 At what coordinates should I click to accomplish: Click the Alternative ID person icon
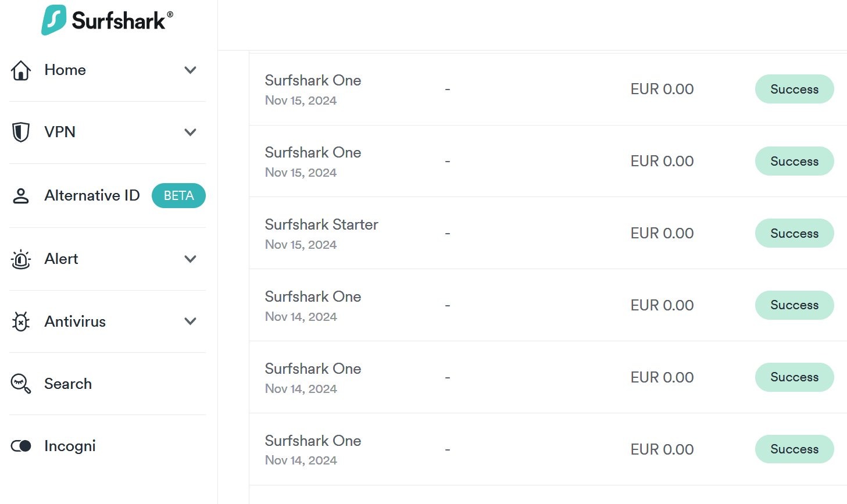pyautogui.click(x=21, y=196)
